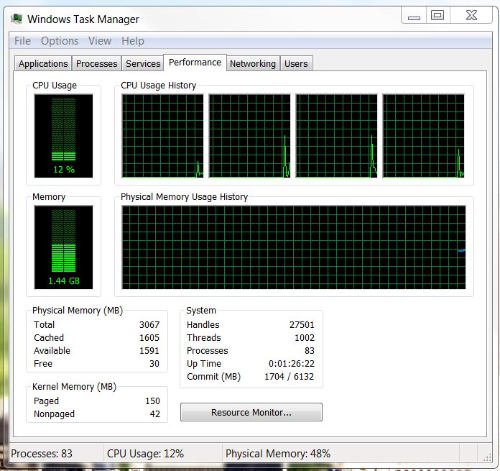Click the Memory 1.44 GB meter
Image resolution: width=500 pixels, height=471 pixels.
(x=63, y=247)
